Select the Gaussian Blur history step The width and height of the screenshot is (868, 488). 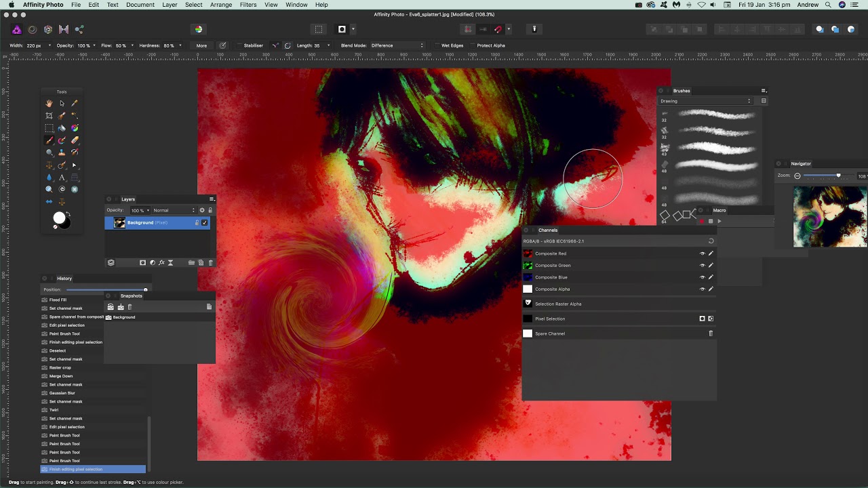point(62,393)
